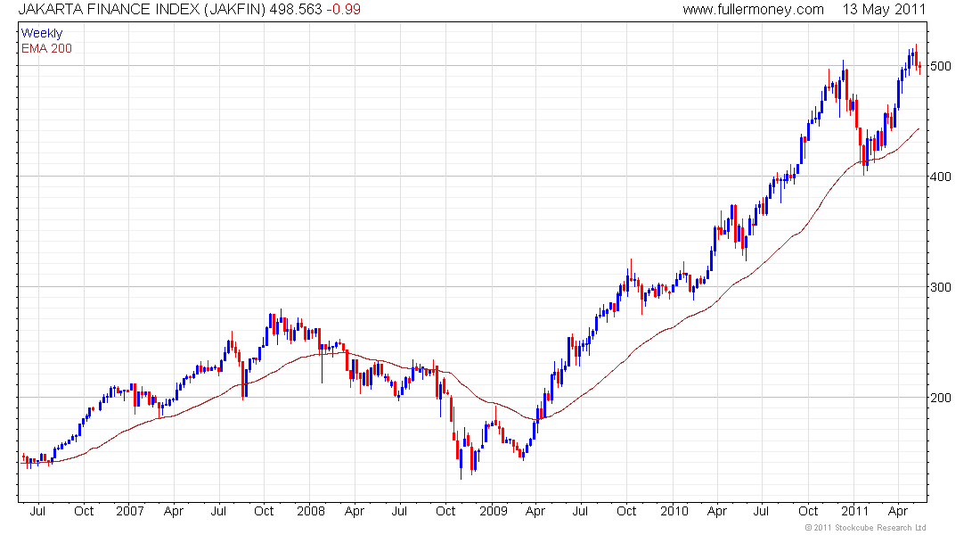Click the 400 price axis label
The width and height of the screenshot is (980, 535).
pos(941,177)
